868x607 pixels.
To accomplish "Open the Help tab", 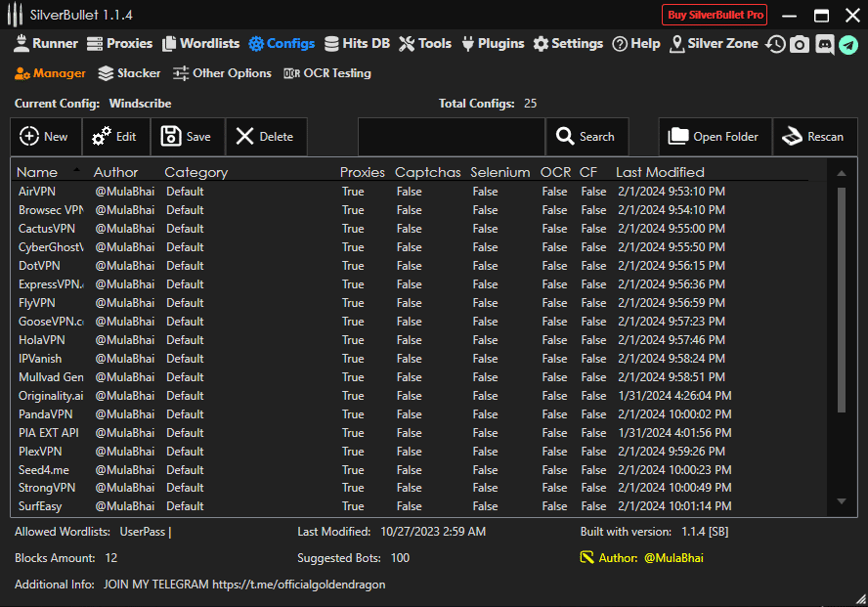I will coord(636,44).
